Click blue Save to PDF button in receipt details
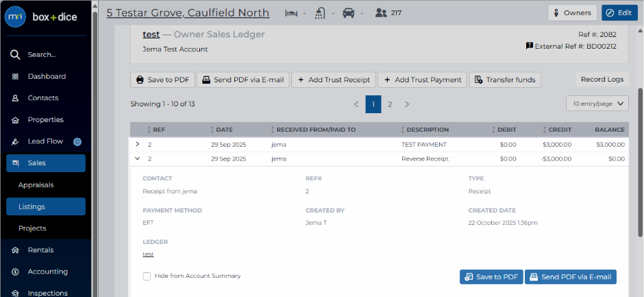This screenshot has height=297, width=644. click(491, 277)
